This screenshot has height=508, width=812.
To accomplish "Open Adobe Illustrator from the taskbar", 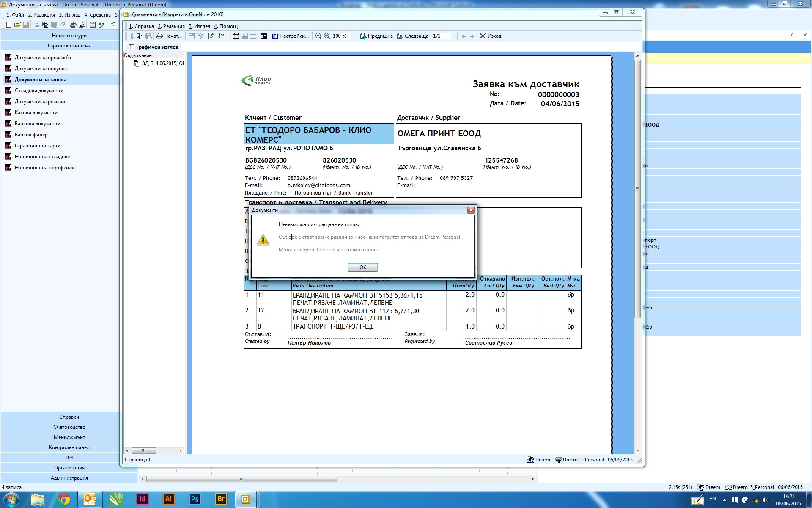I will [169, 500].
